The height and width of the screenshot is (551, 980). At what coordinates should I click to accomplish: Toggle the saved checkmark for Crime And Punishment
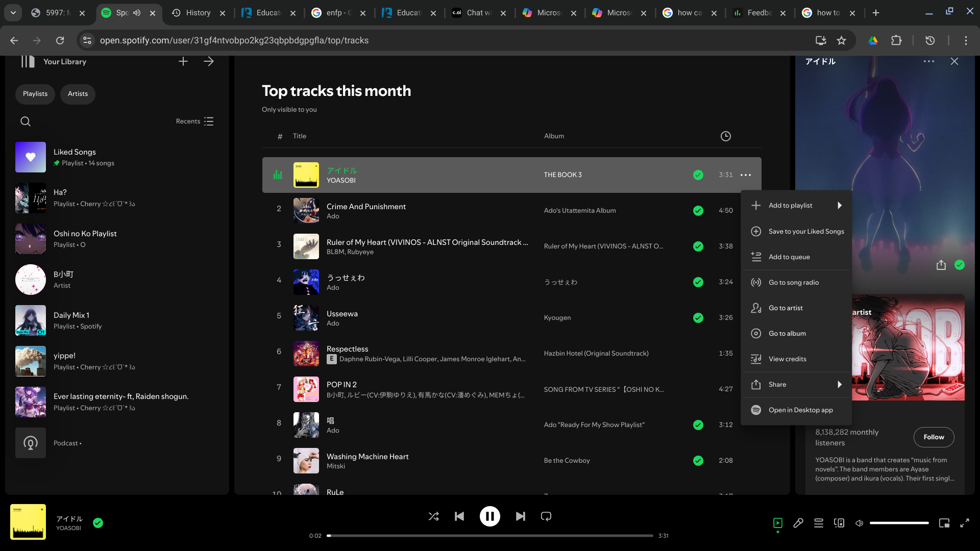coord(698,211)
